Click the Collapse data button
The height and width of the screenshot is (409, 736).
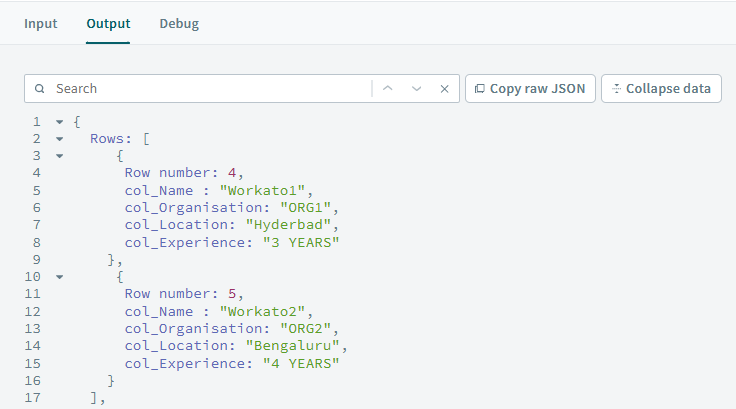click(661, 89)
